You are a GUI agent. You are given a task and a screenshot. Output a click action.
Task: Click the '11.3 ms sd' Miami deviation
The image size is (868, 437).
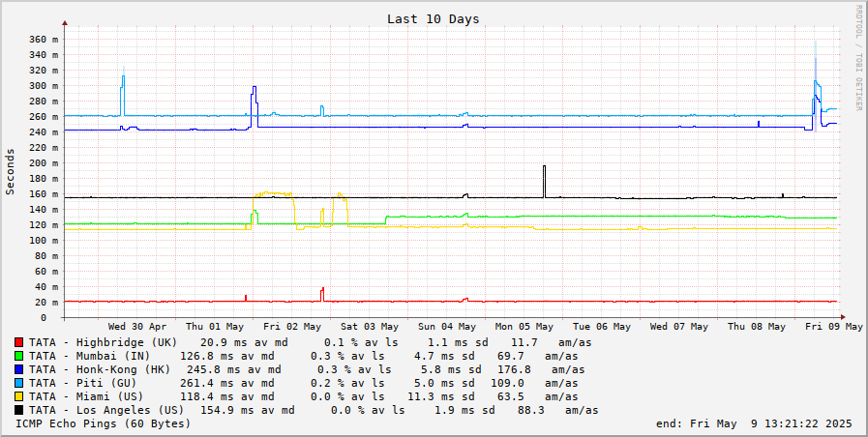point(441,396)
